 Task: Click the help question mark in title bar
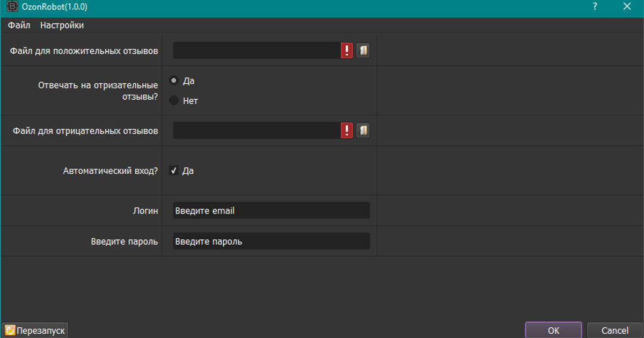click(595, 7)
